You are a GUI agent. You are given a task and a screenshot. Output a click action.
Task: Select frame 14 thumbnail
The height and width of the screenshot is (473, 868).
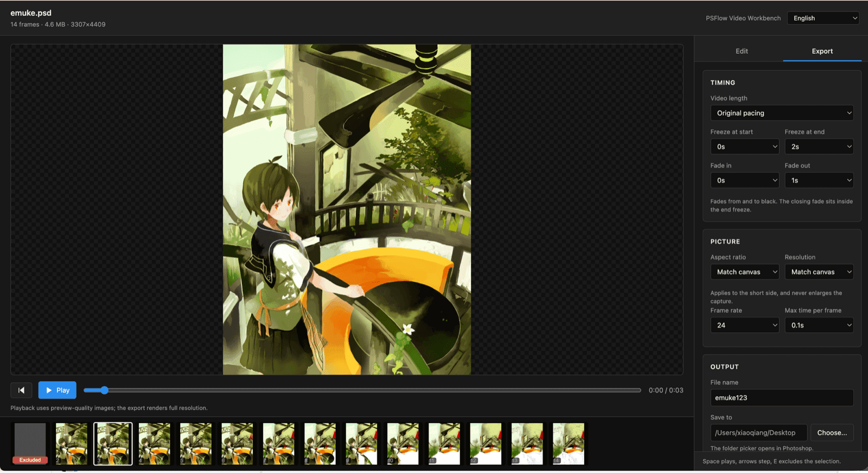click(569, 444)
